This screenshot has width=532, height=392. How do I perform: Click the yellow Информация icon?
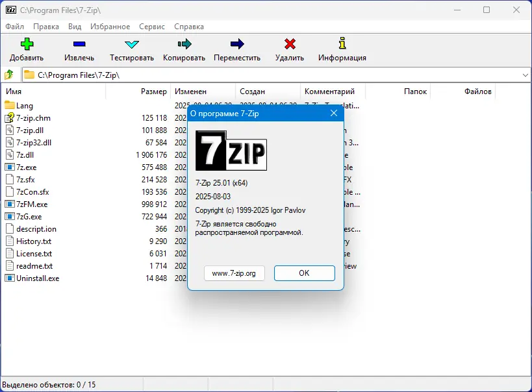tap(342, 43)
